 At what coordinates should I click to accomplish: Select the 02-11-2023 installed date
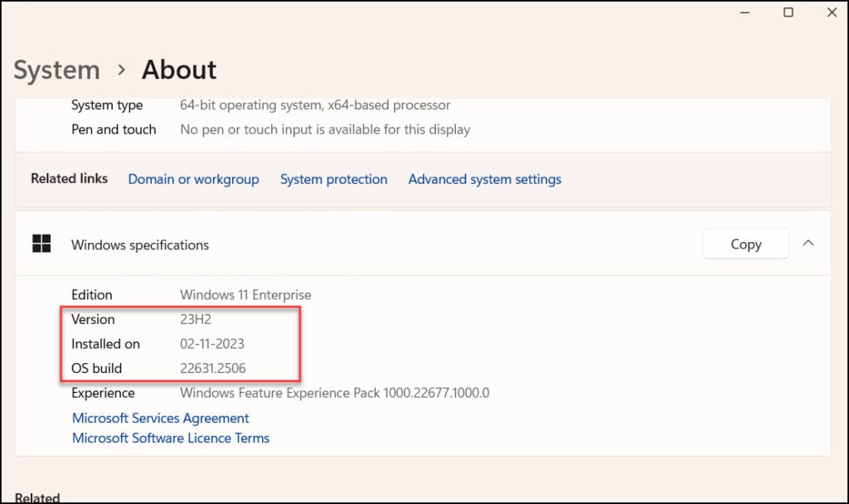[x=212, y=344]
